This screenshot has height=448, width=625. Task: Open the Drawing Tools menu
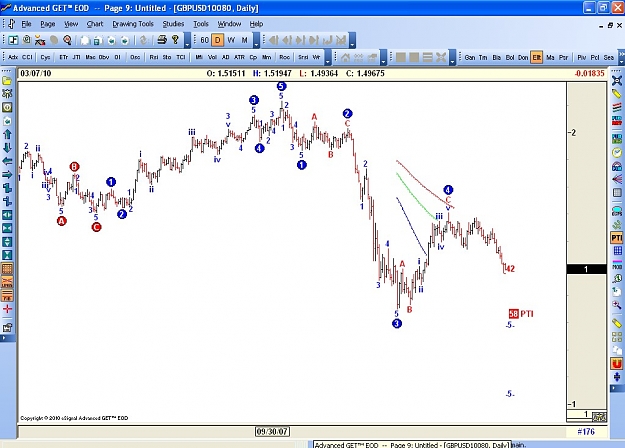[x=133, y=24]
